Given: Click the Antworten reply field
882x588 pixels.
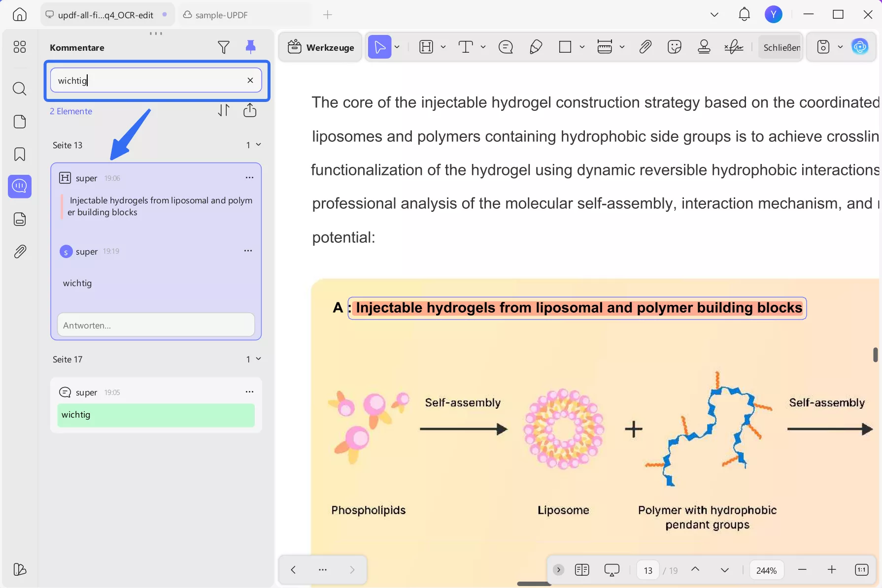Looking at the screenshot, I should (x=156, y=326).
